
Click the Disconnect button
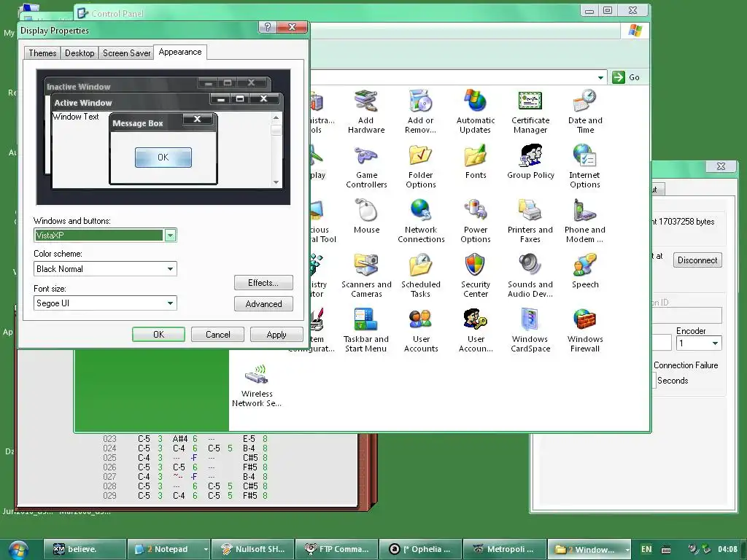click(697, 260)
